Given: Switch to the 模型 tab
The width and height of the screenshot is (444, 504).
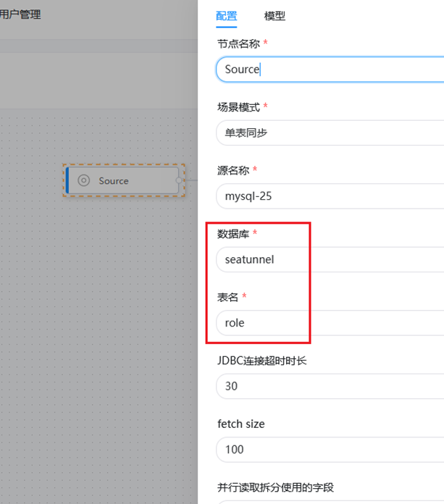Looking at the screenshot, I should tap(275, 16).
